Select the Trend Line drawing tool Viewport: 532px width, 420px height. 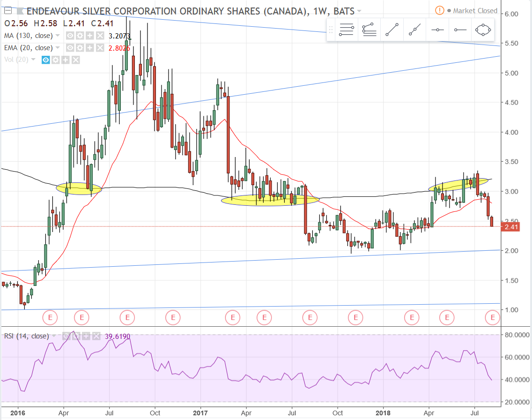[x=392, y=30]
